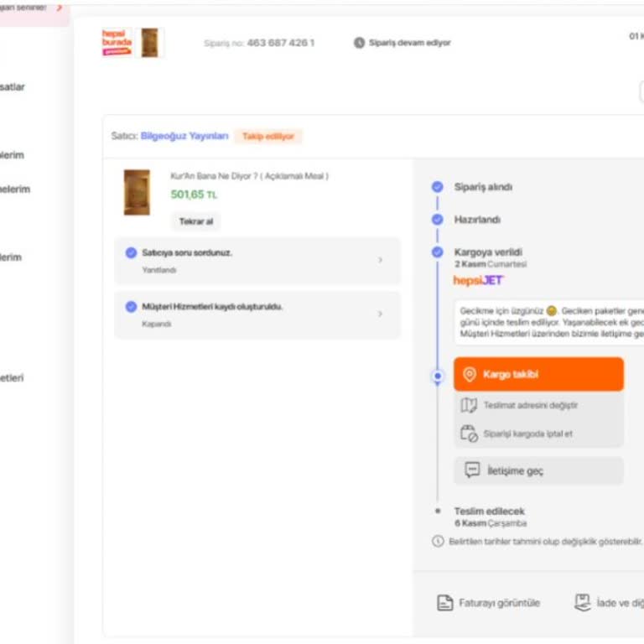Click the clock icon beside Sipariş devam ediyor
The width and height of the screenshot is (644, 644).
click(359, 43)
